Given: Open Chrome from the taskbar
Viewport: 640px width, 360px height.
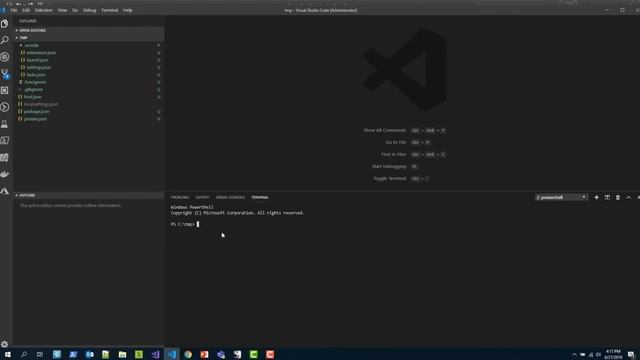Looking at the screenshot, I should (x=188, y=354).
